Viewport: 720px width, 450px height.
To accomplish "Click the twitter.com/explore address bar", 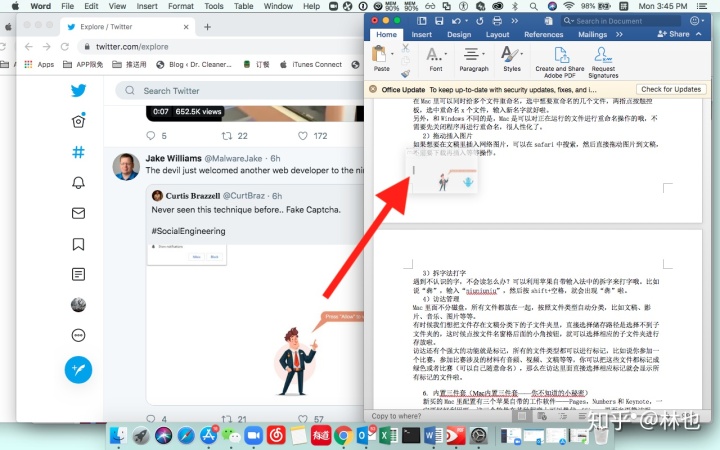I will (223, 46).
